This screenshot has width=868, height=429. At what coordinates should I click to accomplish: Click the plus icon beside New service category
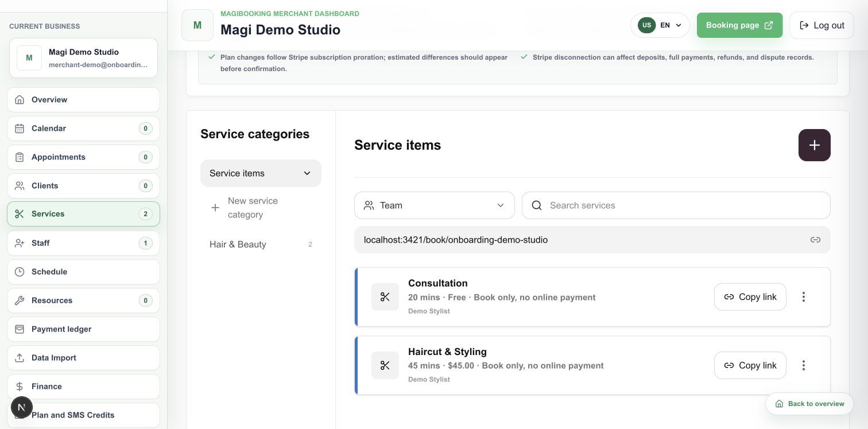[215, 208]
